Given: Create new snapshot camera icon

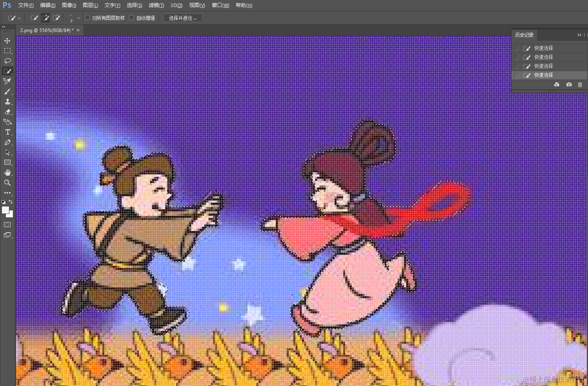Looking at the screenshot, I should tap(569, 85).
